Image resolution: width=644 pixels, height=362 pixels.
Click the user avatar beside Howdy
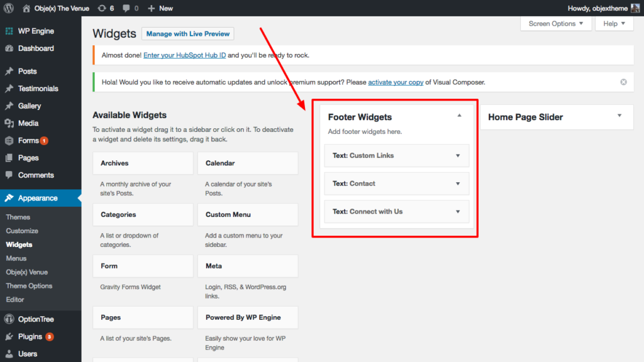point(635,8)
